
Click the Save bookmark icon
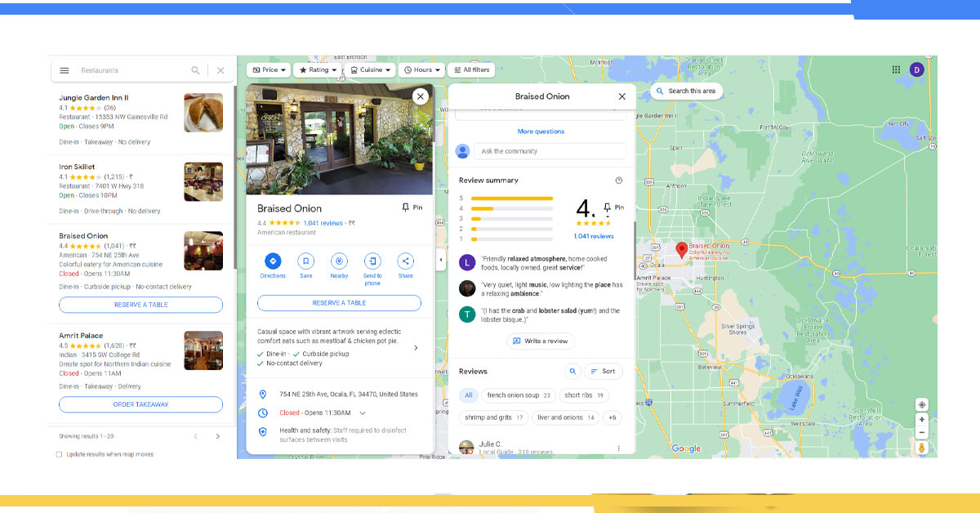pyautogui.click(x=305, y=261)
